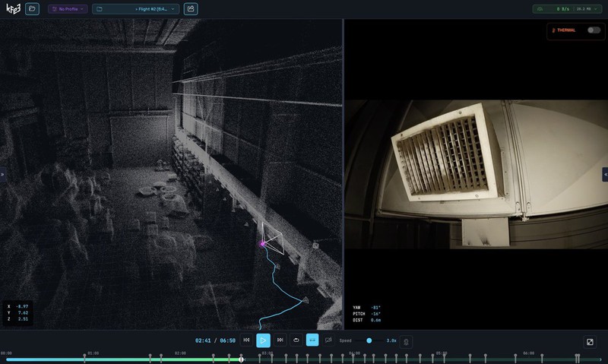Open the No Profile dropdown

68,9
